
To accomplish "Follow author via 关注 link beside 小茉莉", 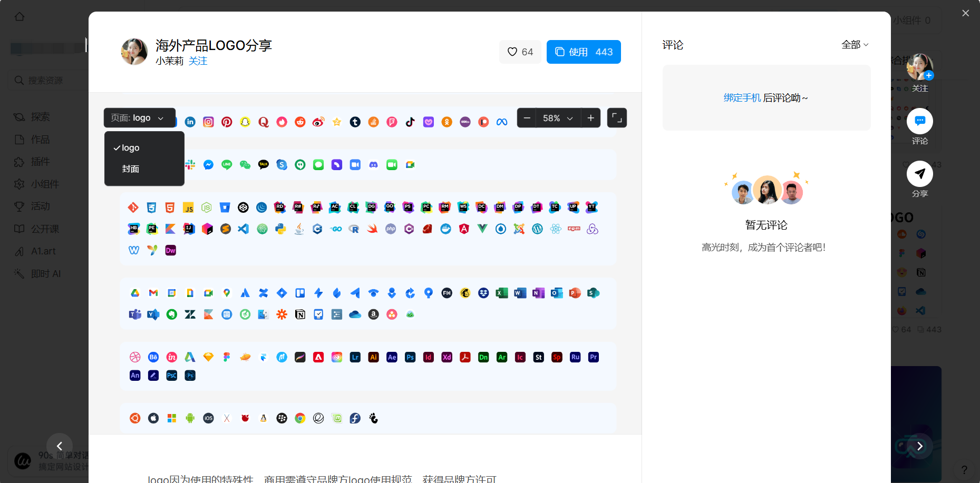I will point(198,61).
